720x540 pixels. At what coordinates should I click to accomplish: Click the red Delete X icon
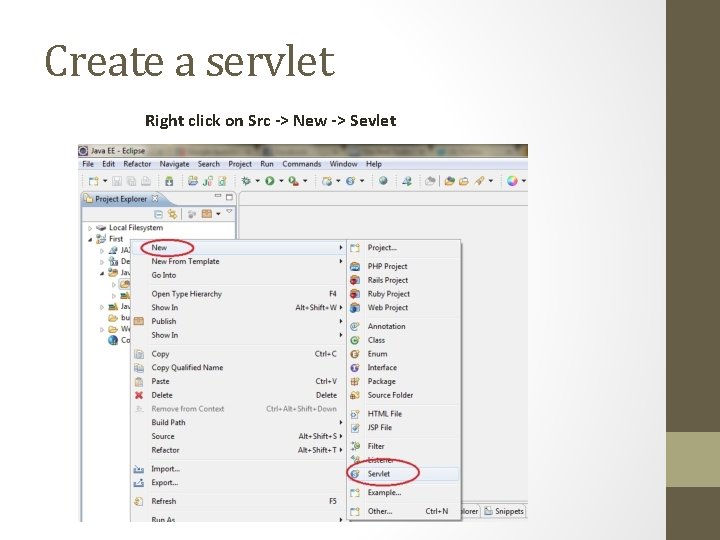[139, 395]
